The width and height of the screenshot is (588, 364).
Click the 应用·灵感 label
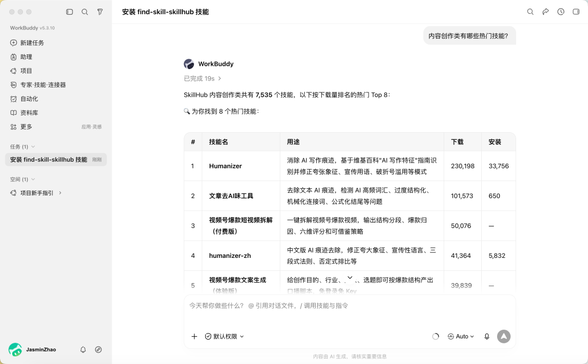[x=91, y=127]
